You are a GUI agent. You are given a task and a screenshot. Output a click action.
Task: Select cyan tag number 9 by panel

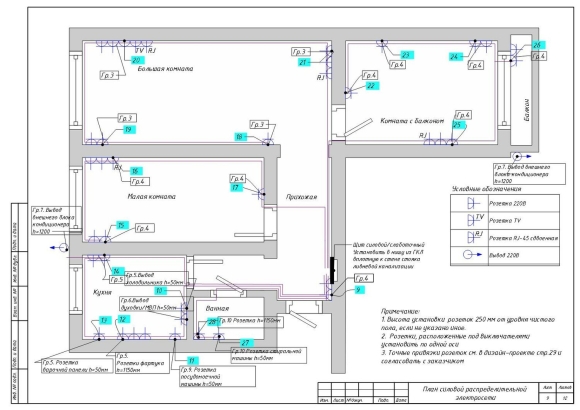pyautogui.click(x=358, y=289)
